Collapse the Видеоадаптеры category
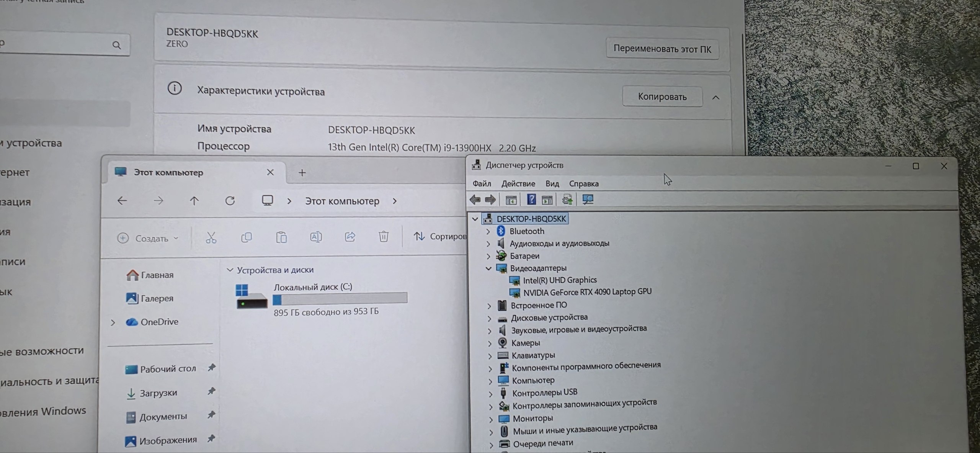 488,268
